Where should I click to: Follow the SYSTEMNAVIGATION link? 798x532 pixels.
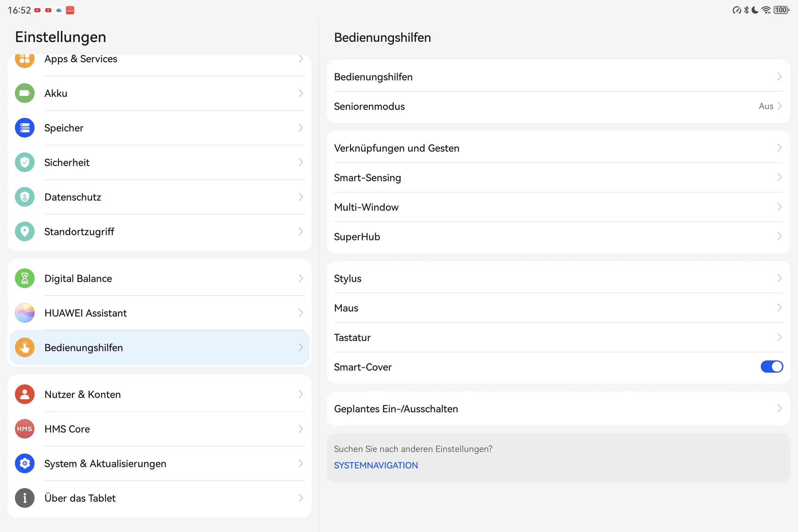[x=376, y=466]
